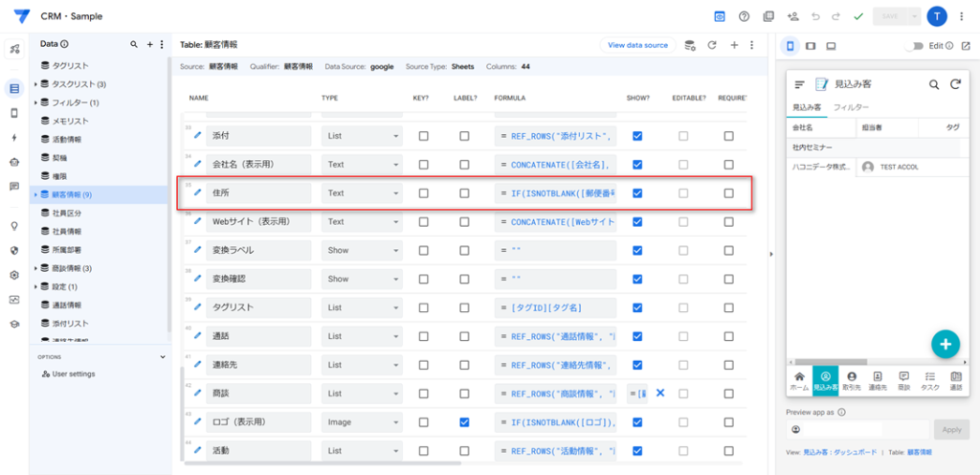Switch preview to tablet layout
The image size is (980, 475).
(811, 46)
